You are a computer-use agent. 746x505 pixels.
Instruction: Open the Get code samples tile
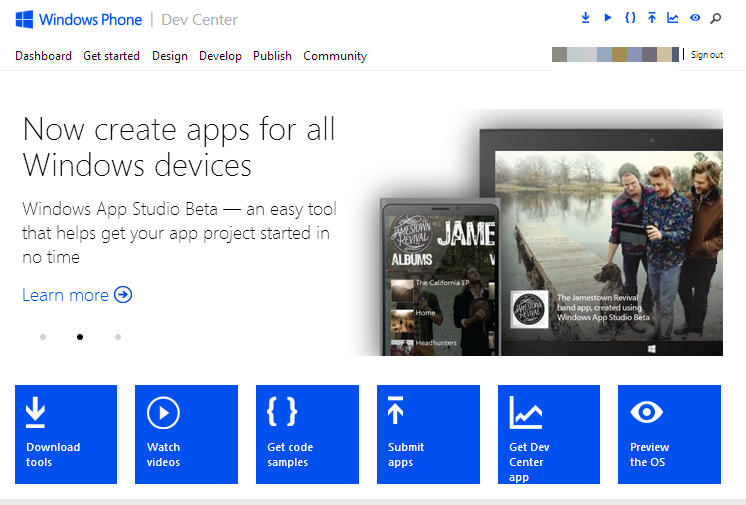pos(307,434)
